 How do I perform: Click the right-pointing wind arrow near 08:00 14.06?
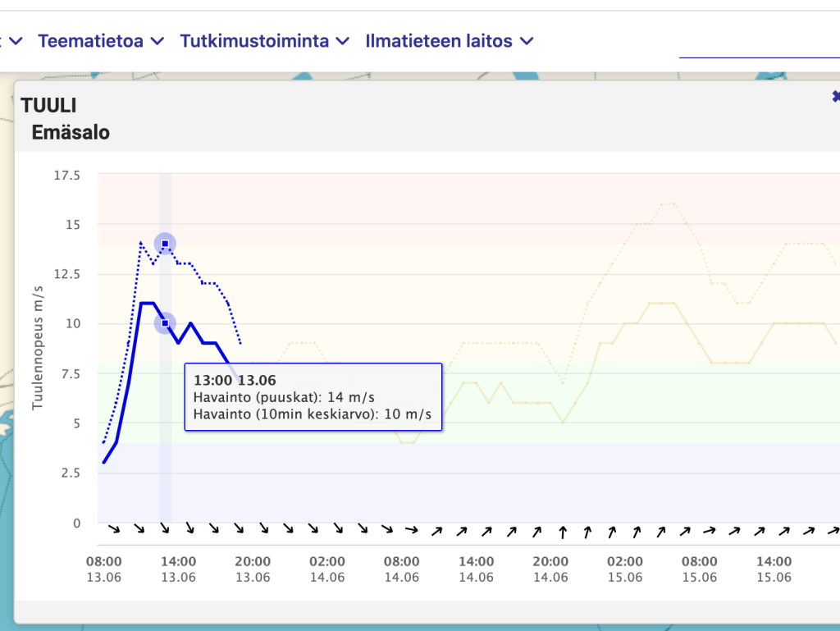click(x=412, y=530)
